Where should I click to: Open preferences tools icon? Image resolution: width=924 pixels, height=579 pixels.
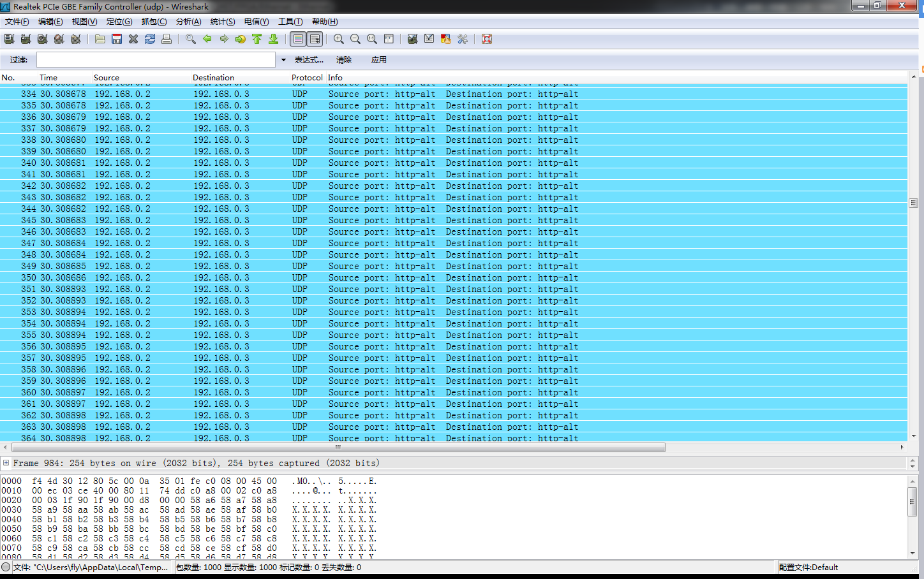[463, 39]
